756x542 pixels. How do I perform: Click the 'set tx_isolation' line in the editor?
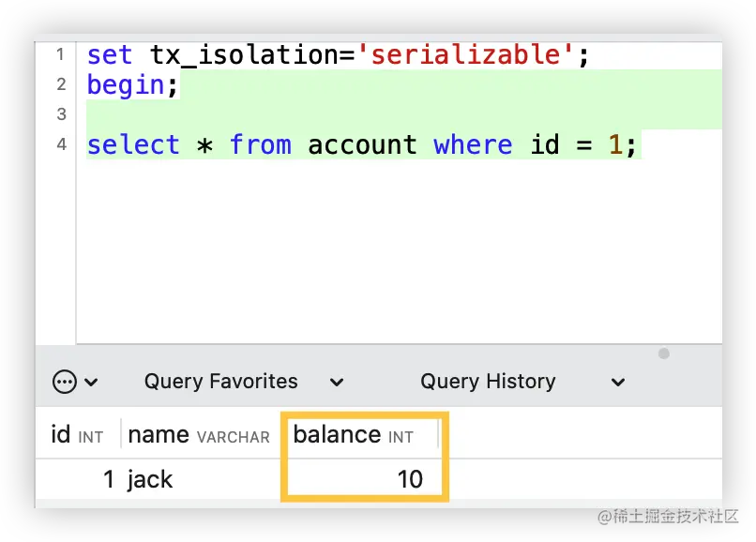[x=338, y=54]
